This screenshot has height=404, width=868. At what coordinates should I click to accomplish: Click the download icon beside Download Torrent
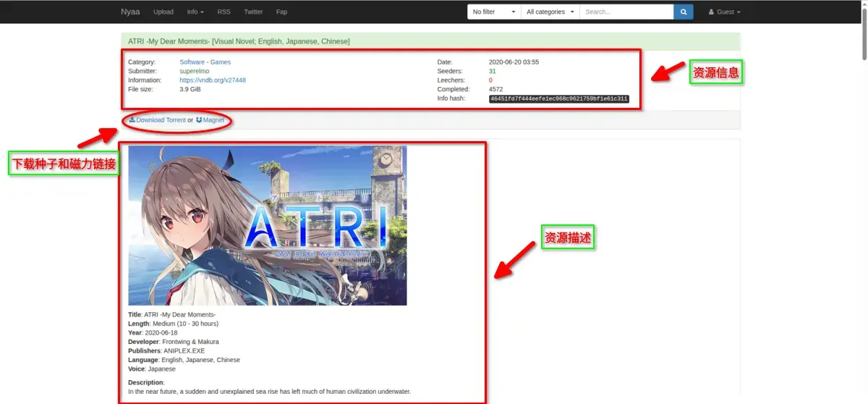(x=132, y=119)
